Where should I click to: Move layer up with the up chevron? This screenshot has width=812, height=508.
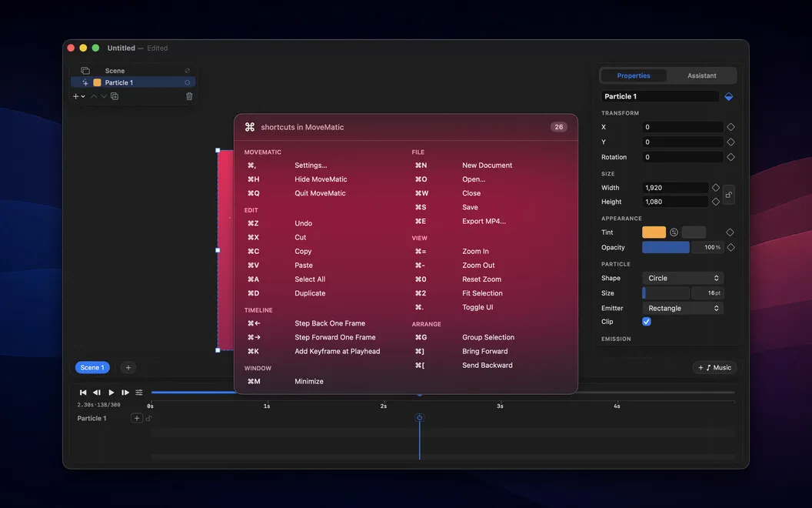pyautogui.click(x=94, y=96)
